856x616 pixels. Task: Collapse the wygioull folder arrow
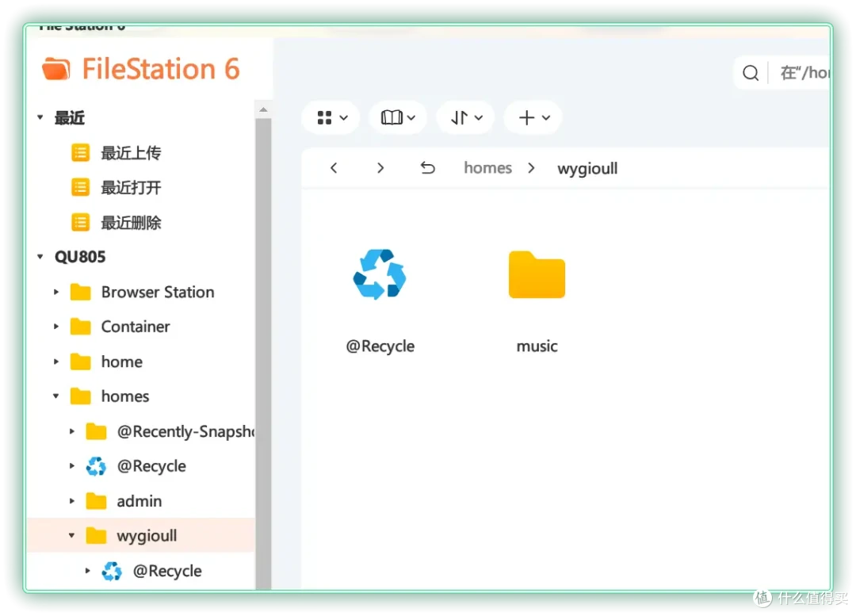point(71,536)
